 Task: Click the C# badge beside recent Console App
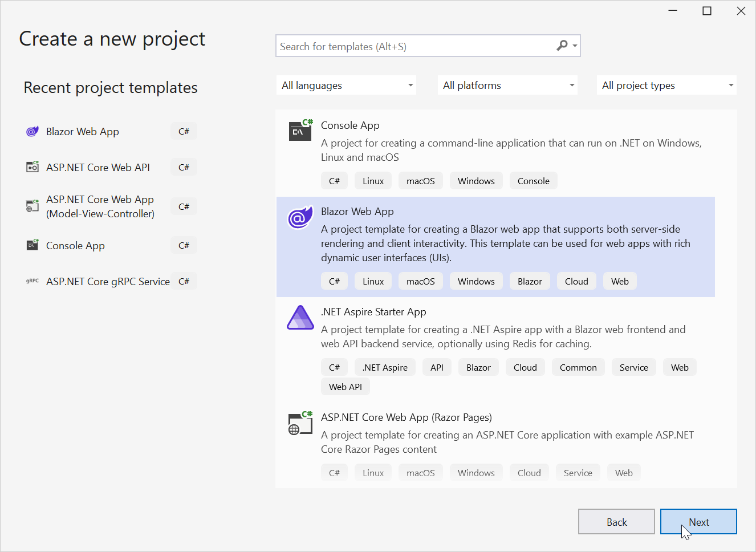pos(184,245)
